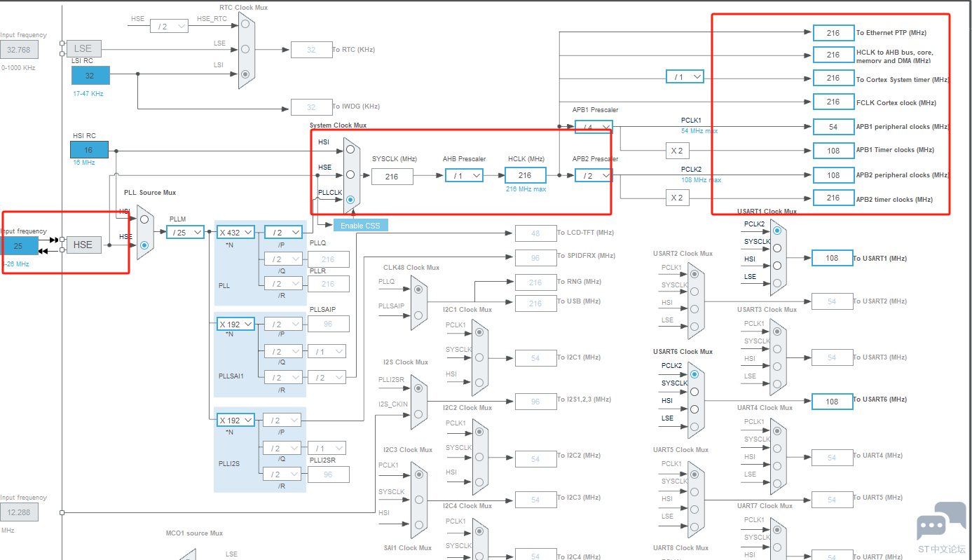Click the LSE input frequency field showing 32.768

(x=20, y=50)
